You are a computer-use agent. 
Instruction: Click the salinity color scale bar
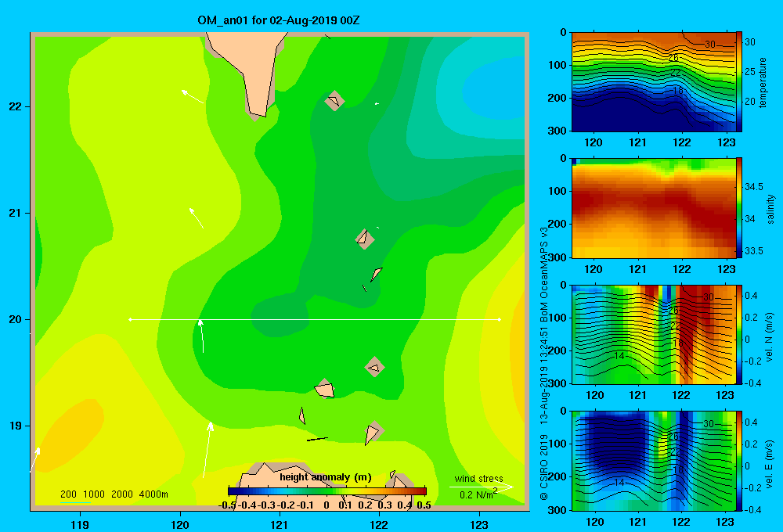(739, 208)
